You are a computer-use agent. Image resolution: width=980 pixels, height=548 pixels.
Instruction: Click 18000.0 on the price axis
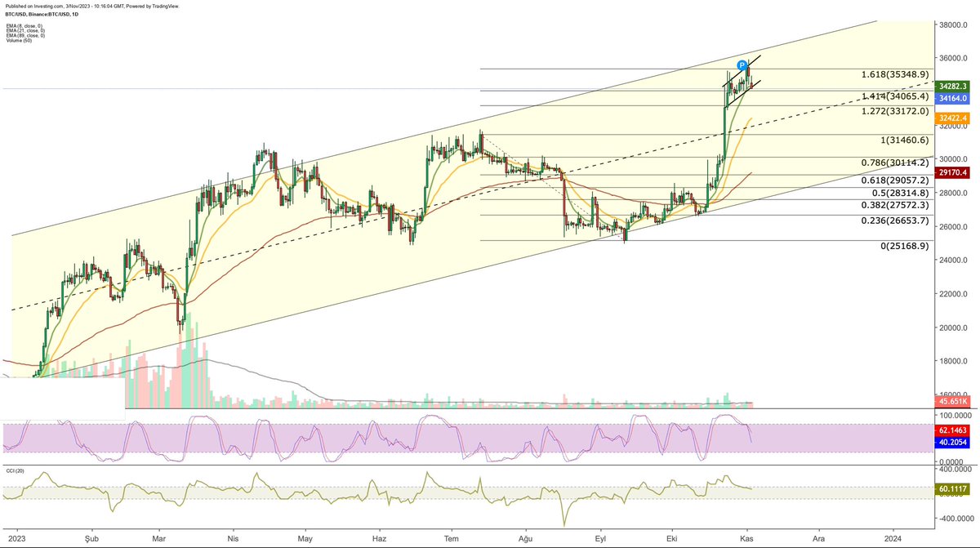[955, 362]
